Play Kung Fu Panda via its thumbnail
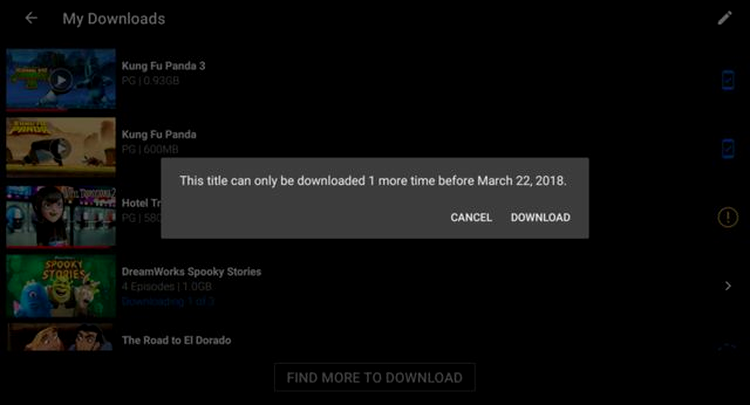The height and width of the screenshot is (405, 750). [x=61, y=147]
